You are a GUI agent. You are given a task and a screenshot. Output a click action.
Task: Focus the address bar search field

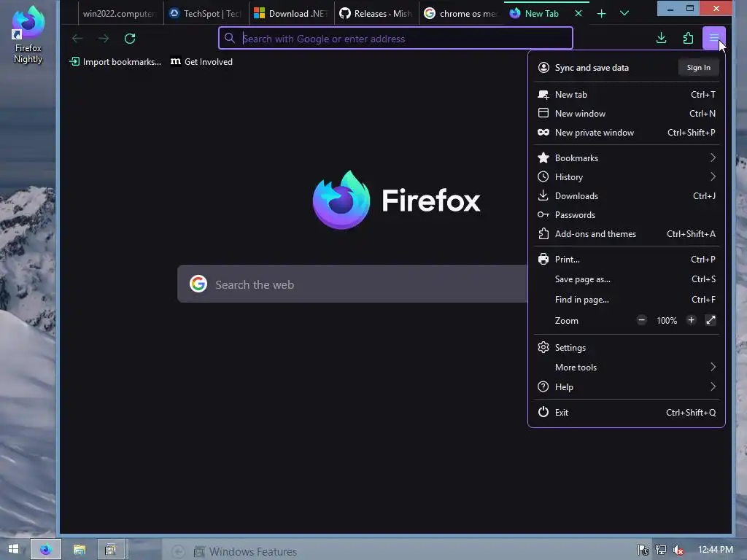tap(395, 38)
